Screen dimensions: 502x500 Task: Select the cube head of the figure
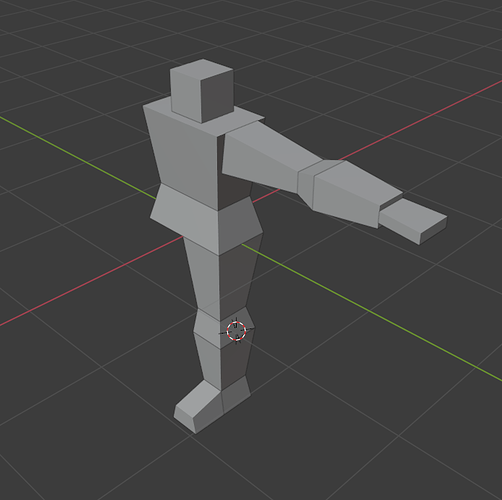(x=202, y=91)
